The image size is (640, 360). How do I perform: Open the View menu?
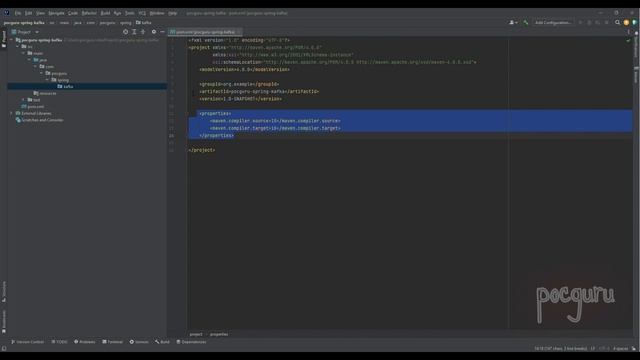click(x=40, y=13)
